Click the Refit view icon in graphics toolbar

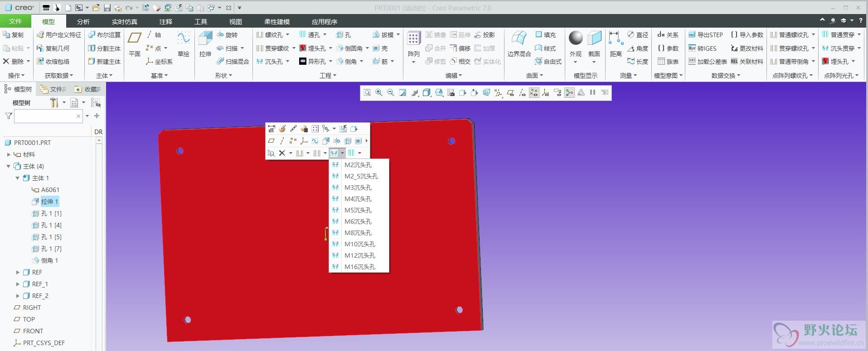[367, 93]
